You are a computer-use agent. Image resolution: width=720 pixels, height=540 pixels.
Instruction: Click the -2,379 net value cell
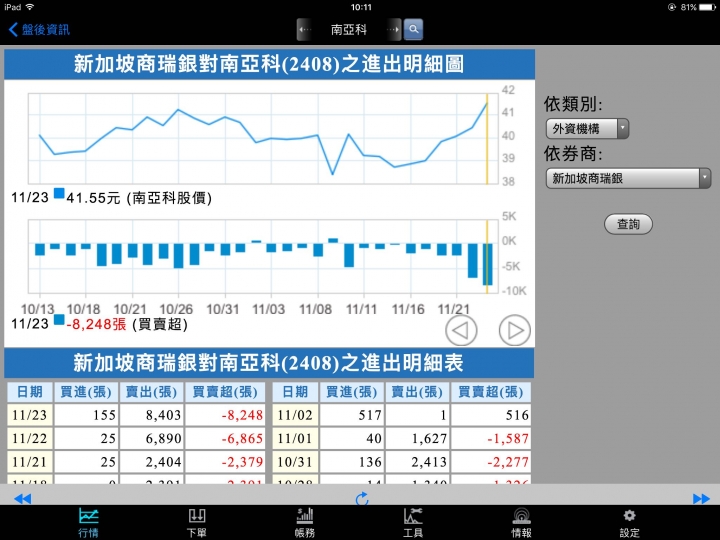[225, 462]
